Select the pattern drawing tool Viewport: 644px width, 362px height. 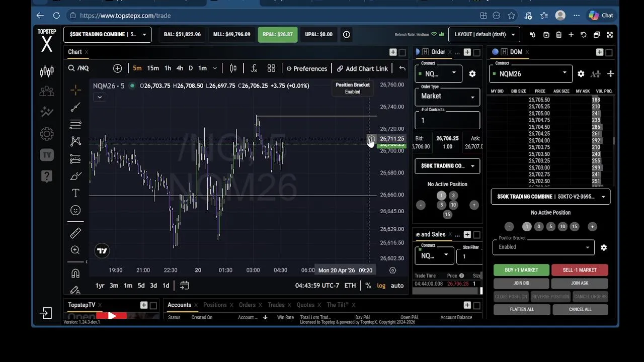tap(75, 141)
